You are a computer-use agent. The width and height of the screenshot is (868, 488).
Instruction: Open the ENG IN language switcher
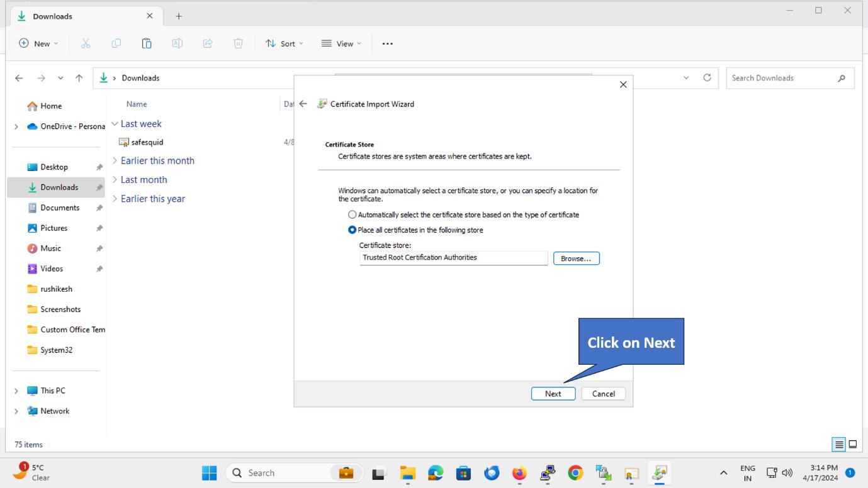(748, 473)
